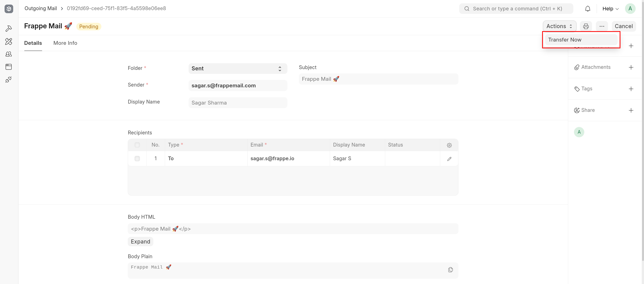Viewport: 644px width, 284px height.
Task: Open the Frappe app logo home
Action: (x=9, y=9)
